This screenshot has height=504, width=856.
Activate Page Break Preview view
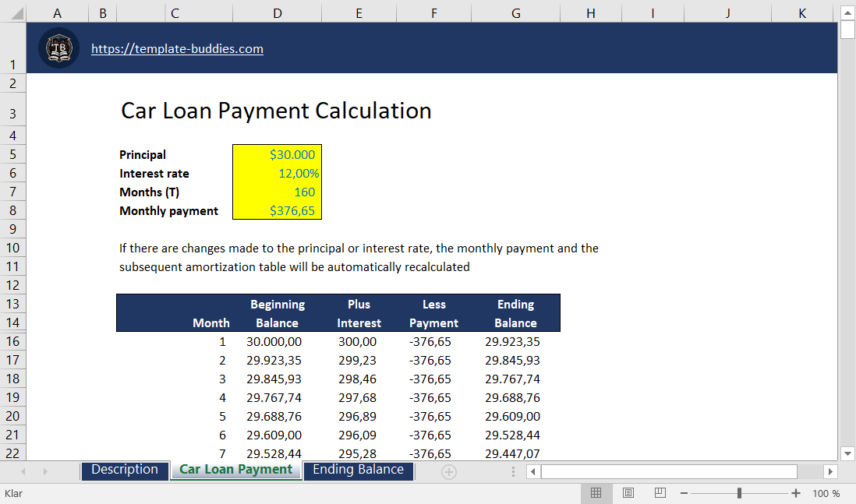tap(660, 493)
